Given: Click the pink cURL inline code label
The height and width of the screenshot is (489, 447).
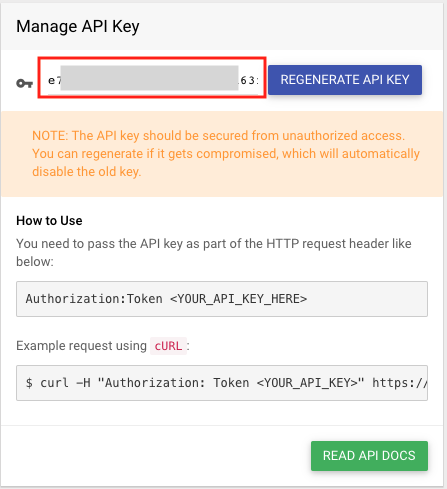Looking at the screenshot, I should pyautogui.click(x=168, y=346).
